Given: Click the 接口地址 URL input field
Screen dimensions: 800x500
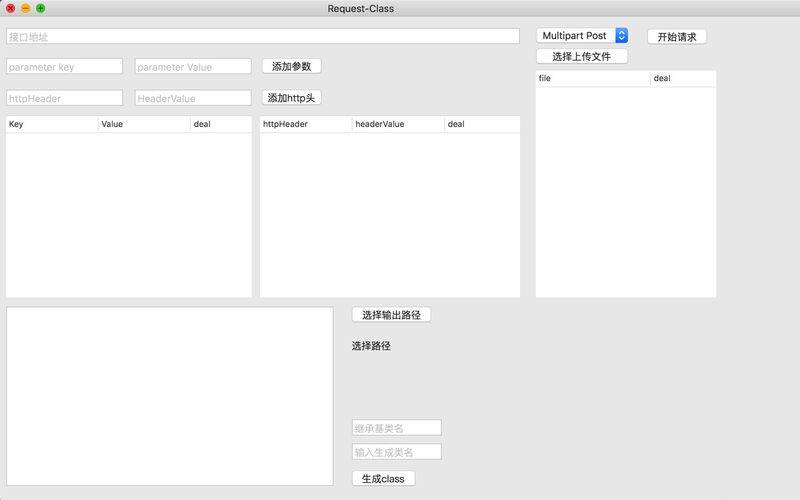Looking at the screenshot, I should (263, 36).
